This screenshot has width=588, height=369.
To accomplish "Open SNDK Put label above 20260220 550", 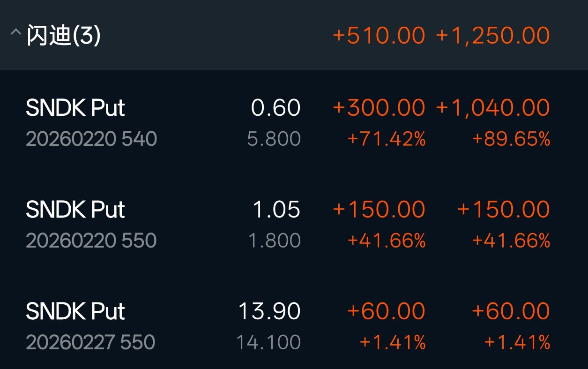I will point(75,210).
